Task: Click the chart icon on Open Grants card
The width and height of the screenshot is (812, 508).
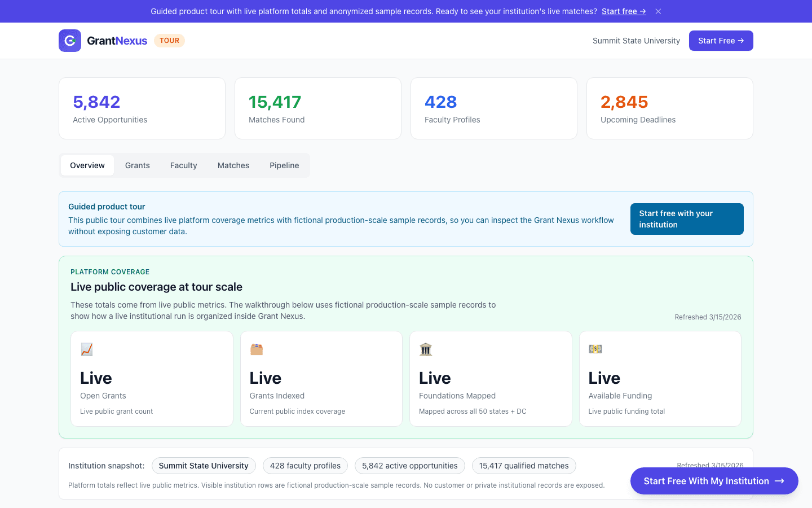Action: click(87, 349)
